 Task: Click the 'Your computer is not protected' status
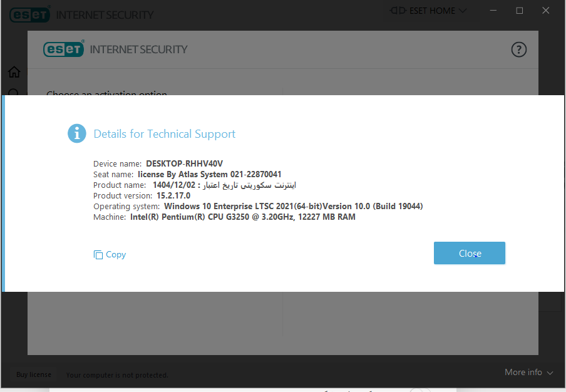(x=117, y=375)
